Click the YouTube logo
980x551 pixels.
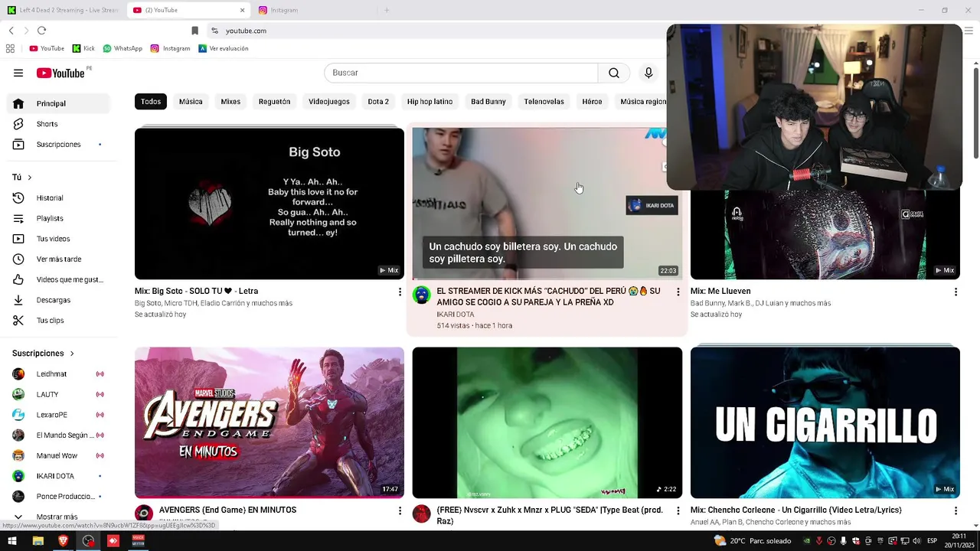[x=60, y=73]
